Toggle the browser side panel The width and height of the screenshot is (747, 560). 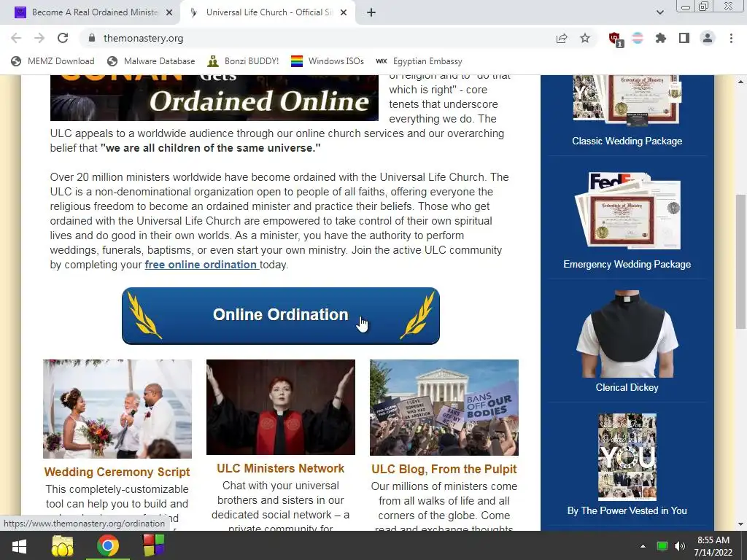coord(684,38)
